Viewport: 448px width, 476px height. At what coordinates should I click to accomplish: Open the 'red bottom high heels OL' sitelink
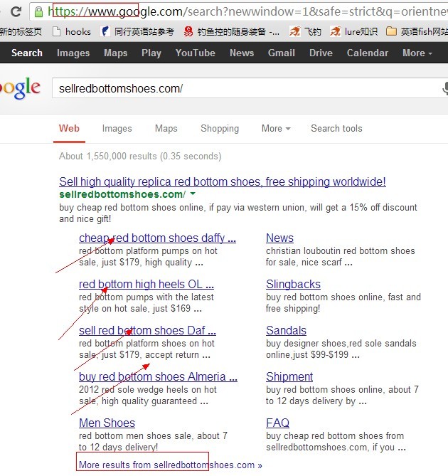[146, 284]
